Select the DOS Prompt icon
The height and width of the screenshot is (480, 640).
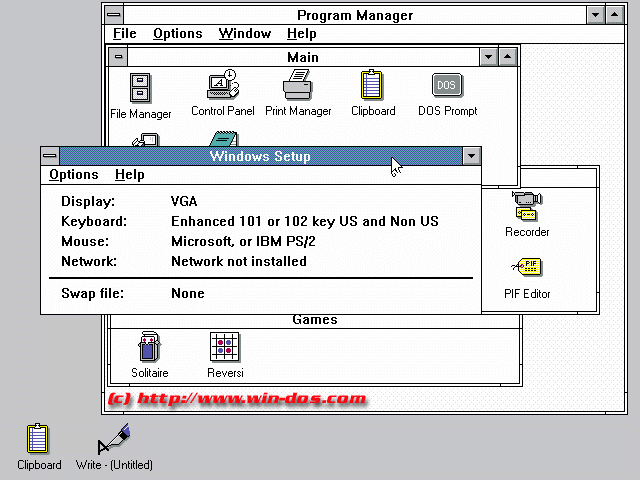447,87
